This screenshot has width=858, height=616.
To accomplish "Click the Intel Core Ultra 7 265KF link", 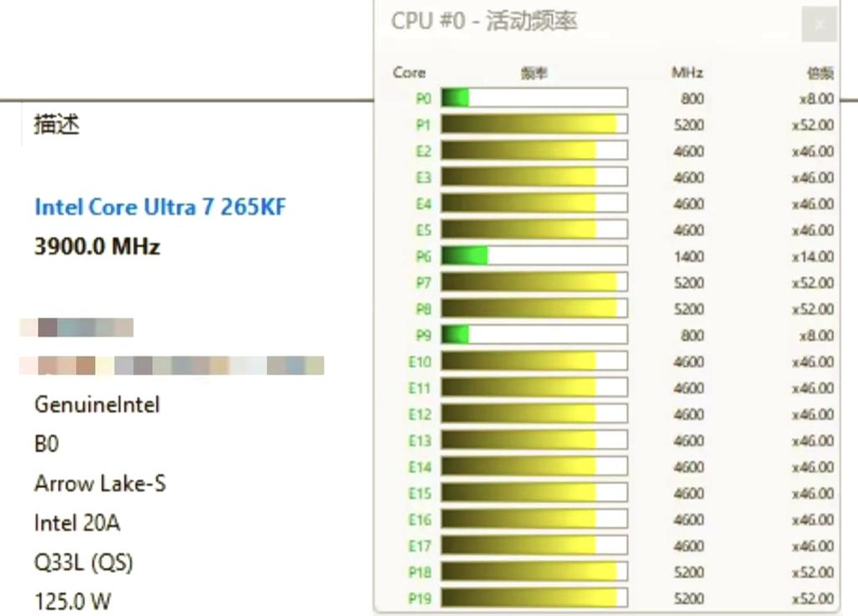I will point(160,206).
